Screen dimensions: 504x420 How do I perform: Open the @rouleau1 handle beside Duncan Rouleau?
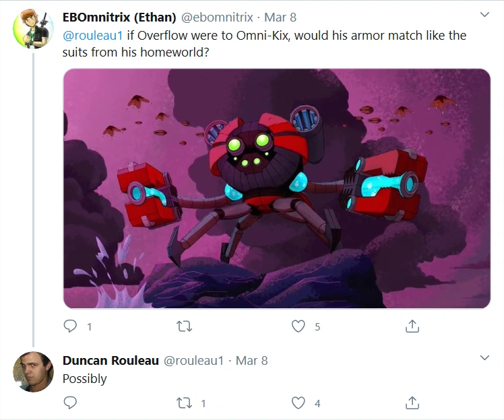point(193,361)
